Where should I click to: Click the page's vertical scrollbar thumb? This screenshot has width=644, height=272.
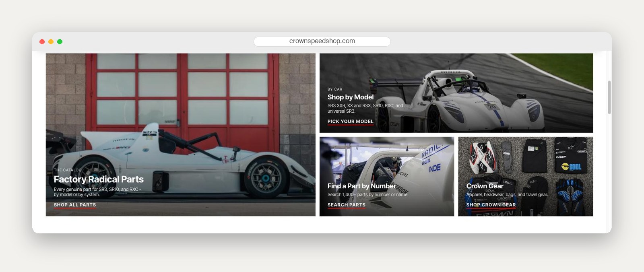pos(609,97)
